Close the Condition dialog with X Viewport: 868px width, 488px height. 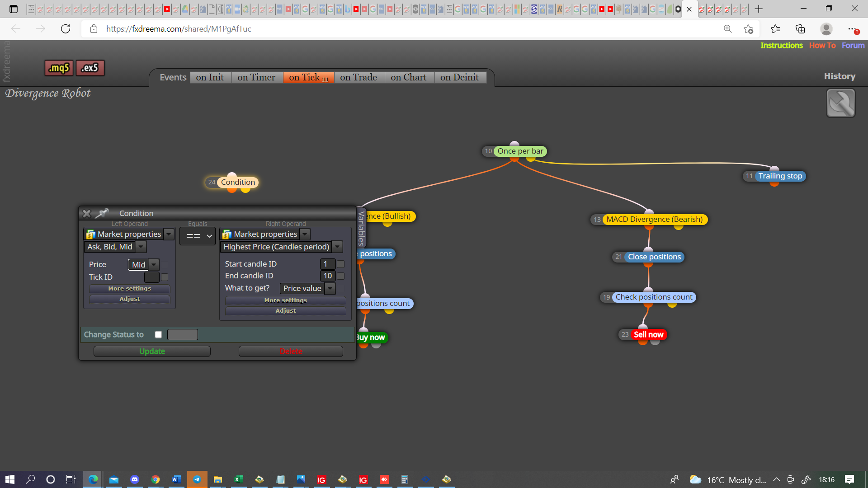[87, 213]
